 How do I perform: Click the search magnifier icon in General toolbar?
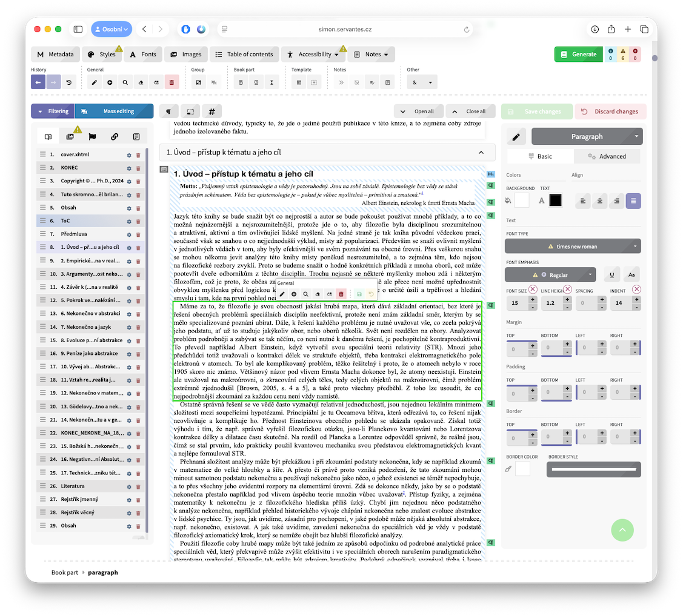125,82
